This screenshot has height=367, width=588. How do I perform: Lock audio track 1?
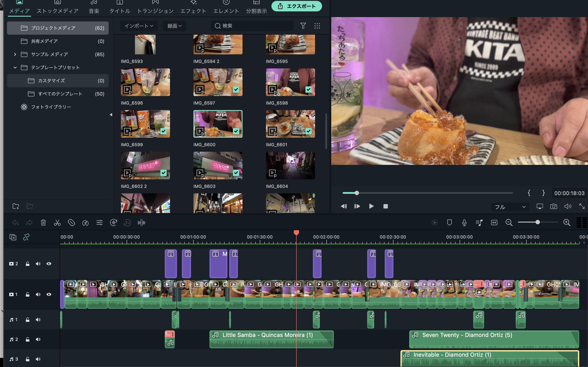point(28,320)
